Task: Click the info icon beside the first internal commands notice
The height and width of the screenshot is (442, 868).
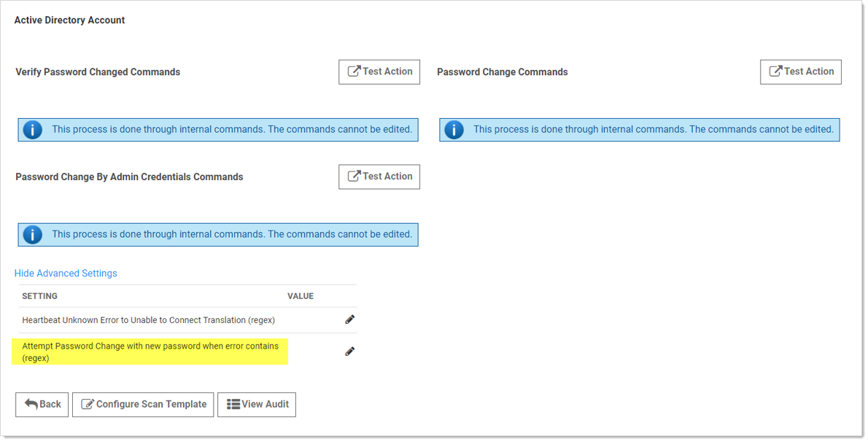Action: (x=32, y=129)
